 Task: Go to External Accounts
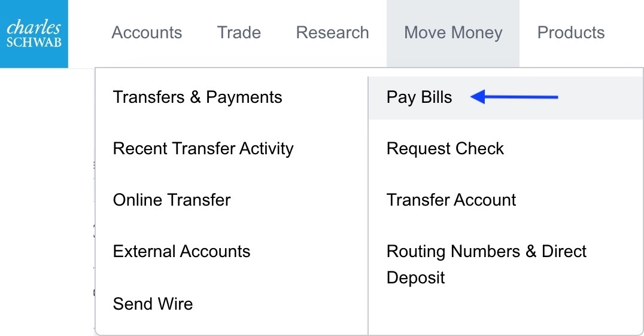coord(181,251)
